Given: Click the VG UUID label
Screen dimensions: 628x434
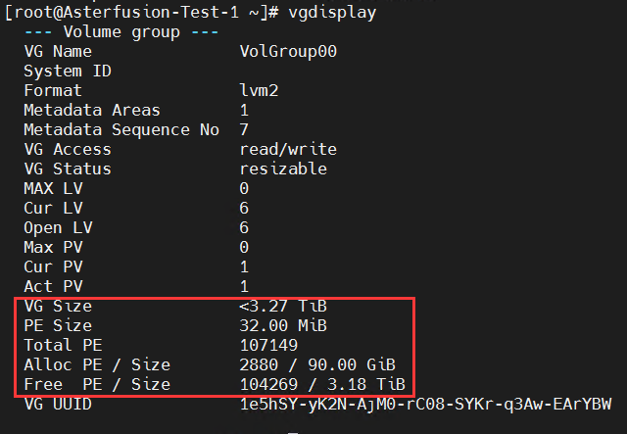Looking at the screenshot, I should click(x=57, y=404).
